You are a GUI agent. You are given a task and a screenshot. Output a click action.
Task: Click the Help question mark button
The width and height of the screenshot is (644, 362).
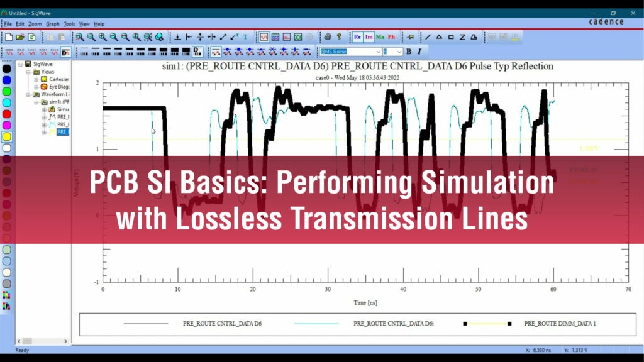(340, 36)
